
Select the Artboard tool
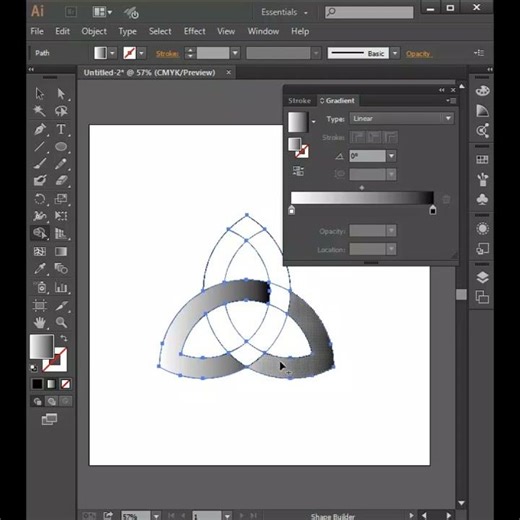pyautogui.click(x=40, y=305)
